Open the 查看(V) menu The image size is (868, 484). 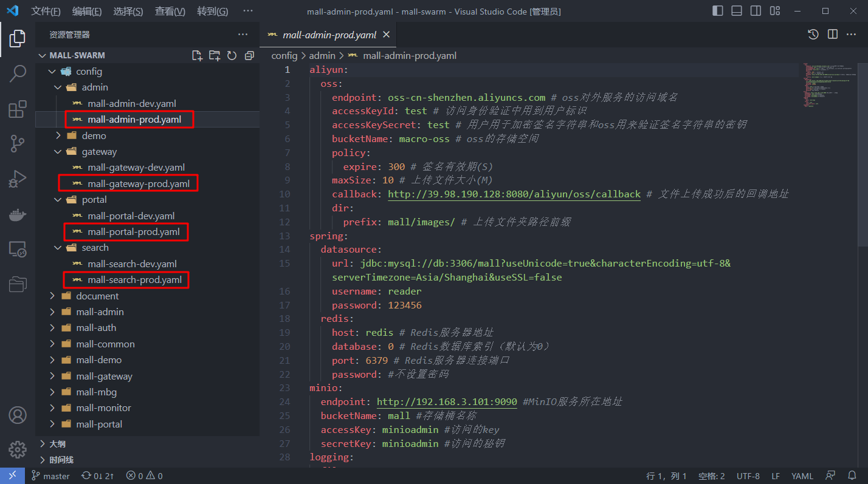click(x=170, y=11)
